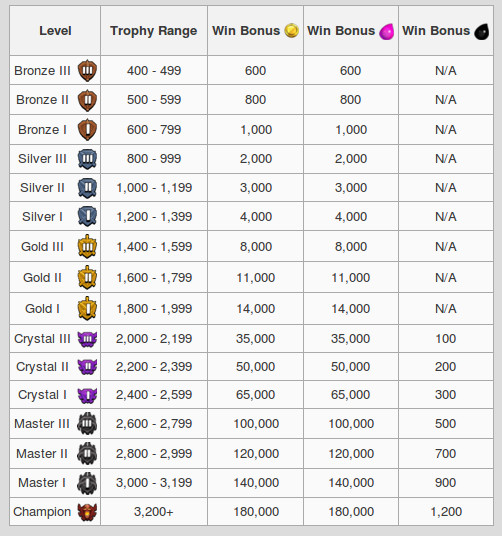Select the Silver II shield badge

click(87, 188)
